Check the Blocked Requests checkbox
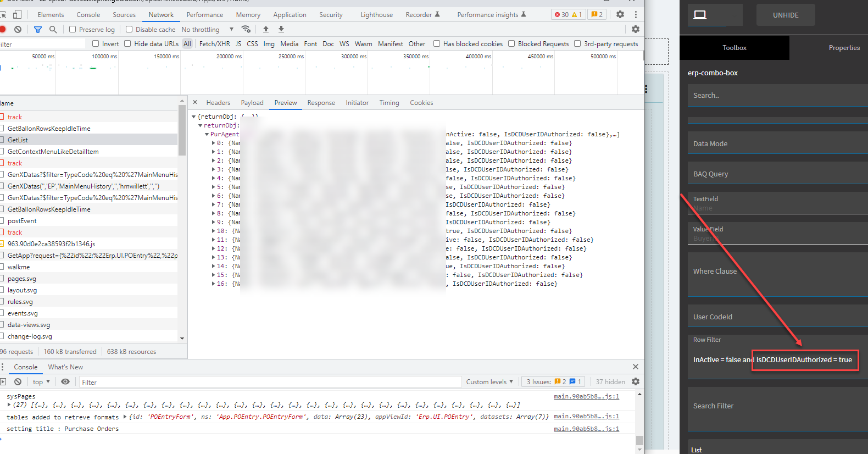The image size is (868, 454). click(x=511, y=43)
